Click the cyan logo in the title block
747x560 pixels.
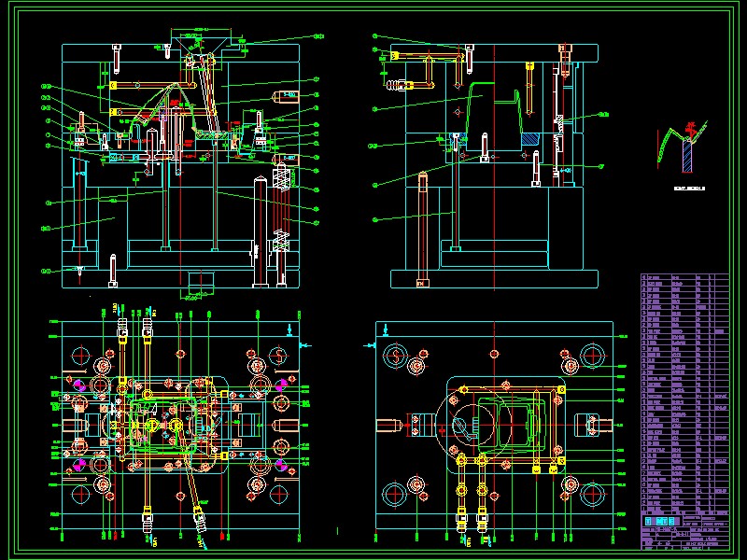[x=660, y=520]
